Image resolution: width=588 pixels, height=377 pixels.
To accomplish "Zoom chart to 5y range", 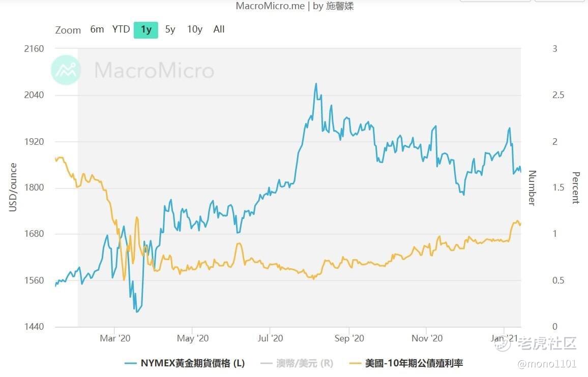I will (x=170, y=29).
